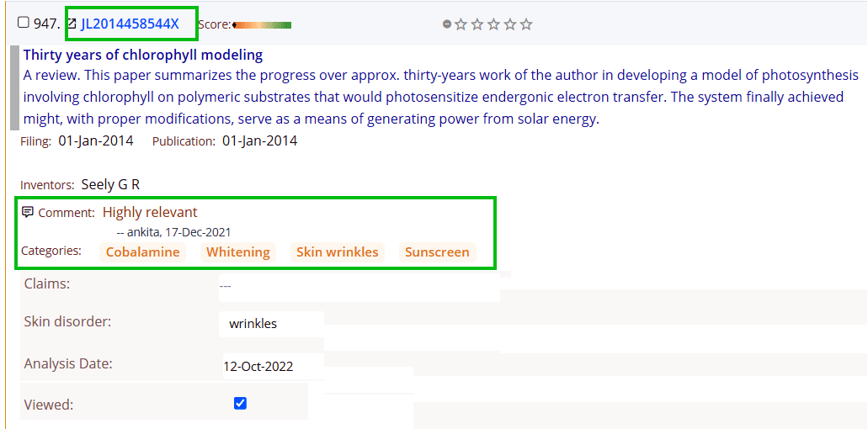This screenshot has height=429, width=868.
Task: Select the Skin wrinkles category tag
Action: [337, 252]
